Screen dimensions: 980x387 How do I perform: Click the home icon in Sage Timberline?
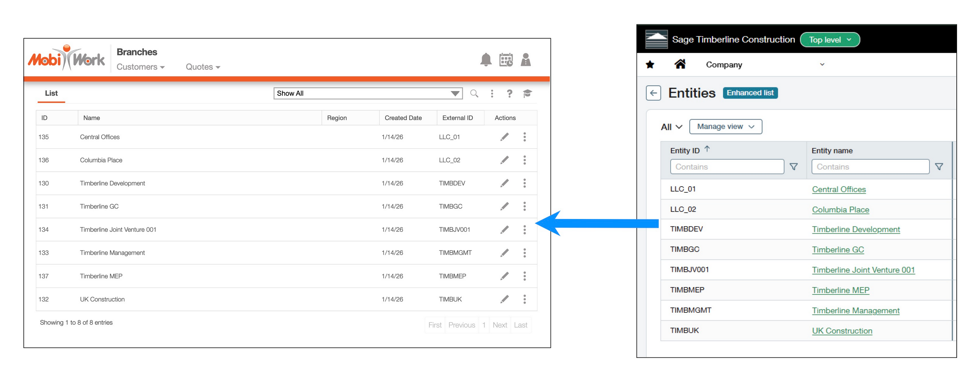(x=680, y=64)
